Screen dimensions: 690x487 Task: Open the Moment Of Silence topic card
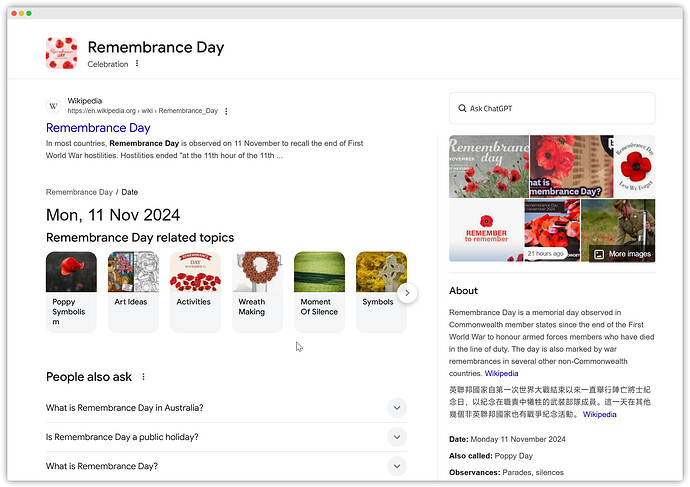coord(319,292)
